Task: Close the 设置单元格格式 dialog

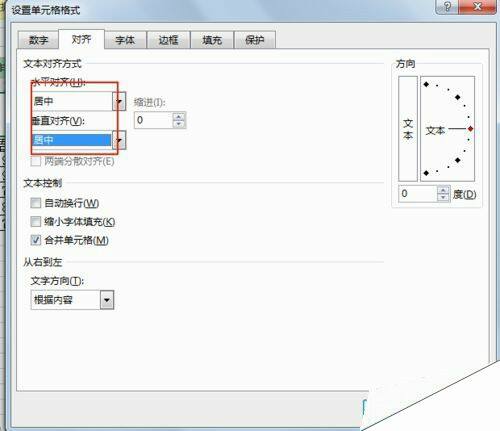Action: 478,7
